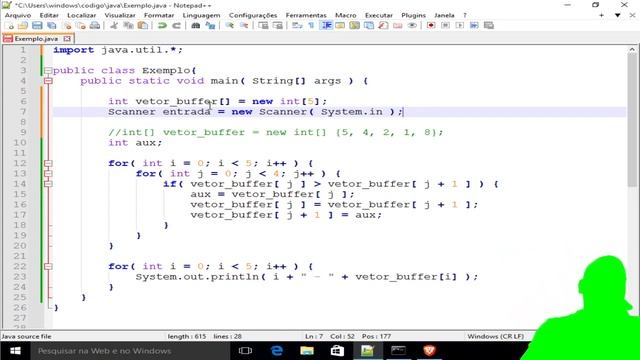Collapse the main method fold marker
Screen dimensions: 640x360
tap(48, 81)
